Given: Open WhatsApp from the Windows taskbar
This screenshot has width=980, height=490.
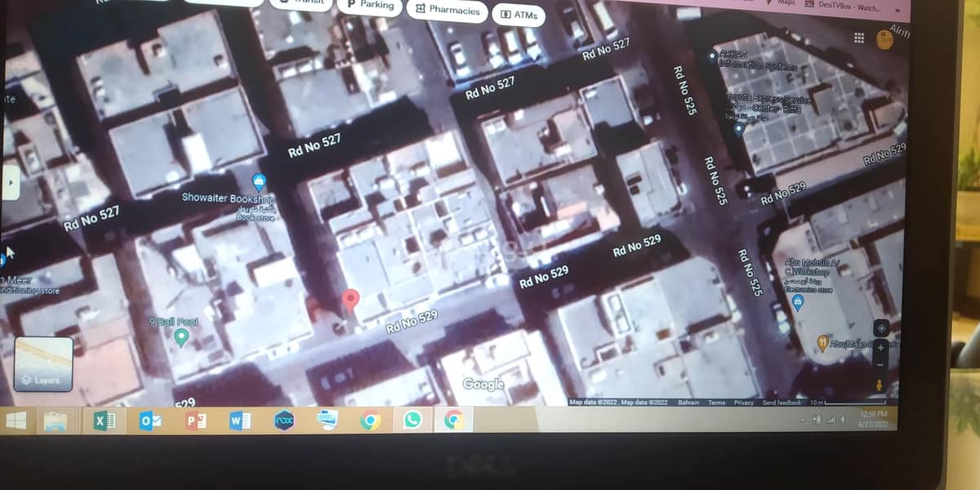Looking at the screenshot, I should point(412,420).
